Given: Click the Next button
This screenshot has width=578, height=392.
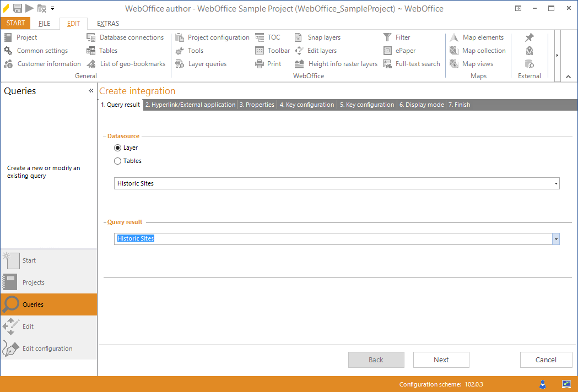Looking at the screenshot, I should 441,360.
